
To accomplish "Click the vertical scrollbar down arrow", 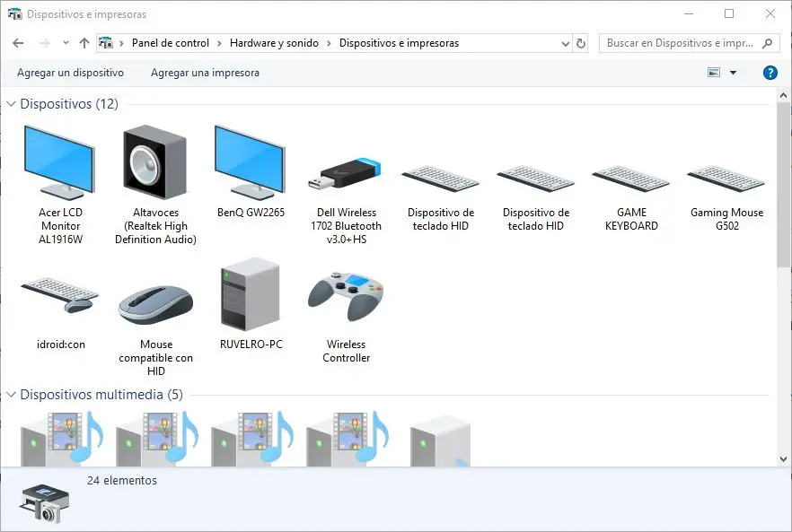I will [783, 459].
